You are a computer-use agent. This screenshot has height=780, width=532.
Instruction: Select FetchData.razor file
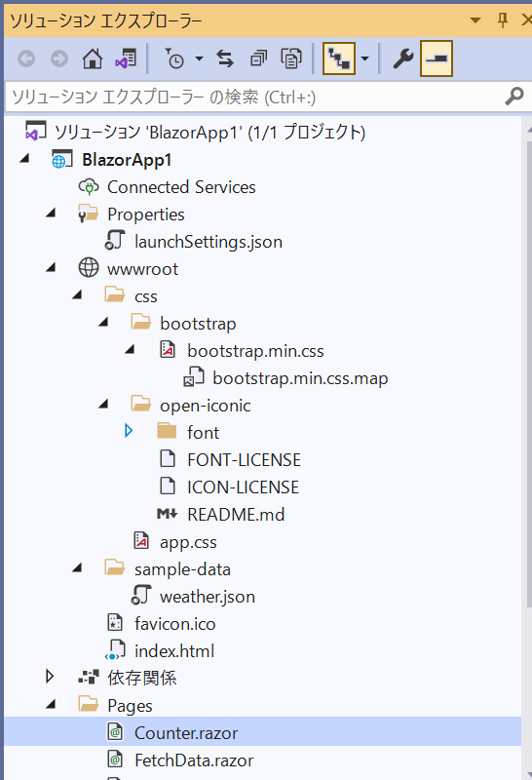194,760
